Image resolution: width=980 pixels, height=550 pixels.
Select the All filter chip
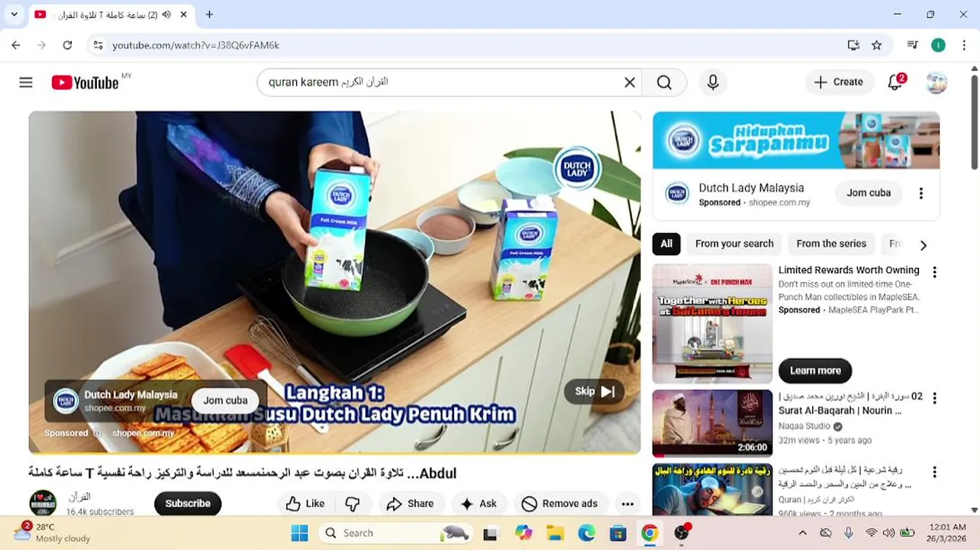[666, 244]
